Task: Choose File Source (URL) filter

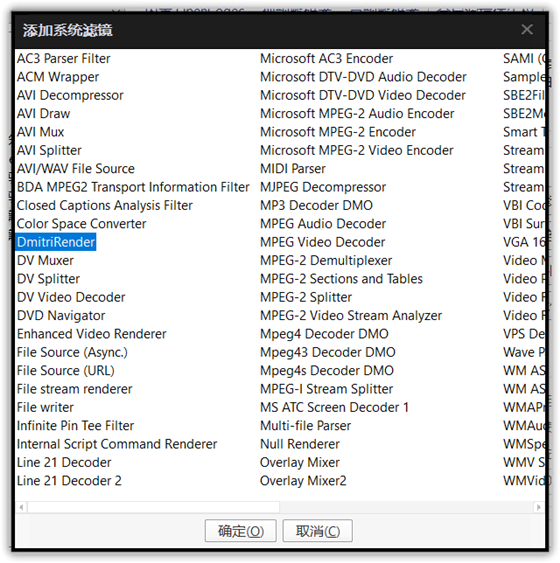Action: pos(66,371)
